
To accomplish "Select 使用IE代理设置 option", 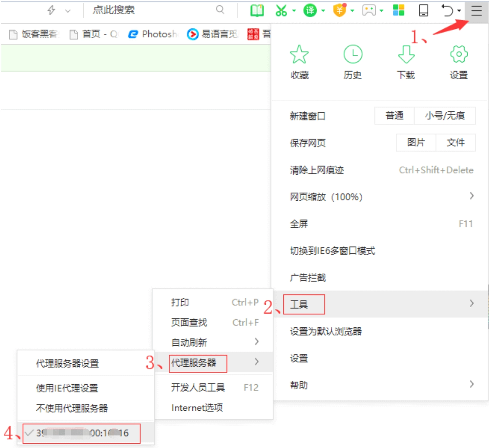I will pyautogui.click(x=67, y=388).
